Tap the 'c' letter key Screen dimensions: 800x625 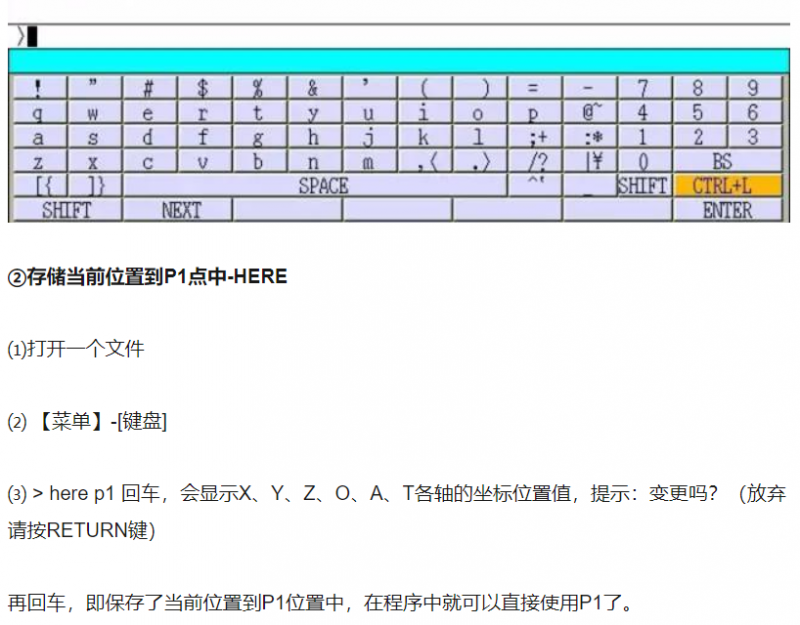[x=149, y=161]
